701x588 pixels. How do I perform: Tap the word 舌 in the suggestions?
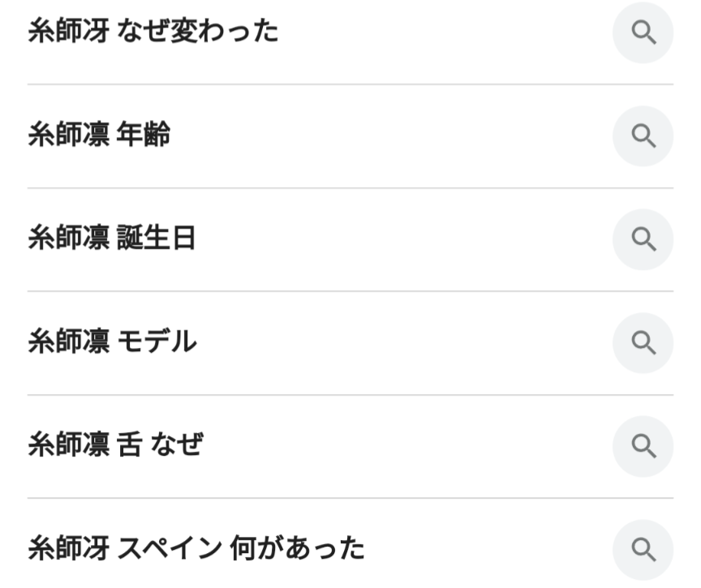[130, 445]
